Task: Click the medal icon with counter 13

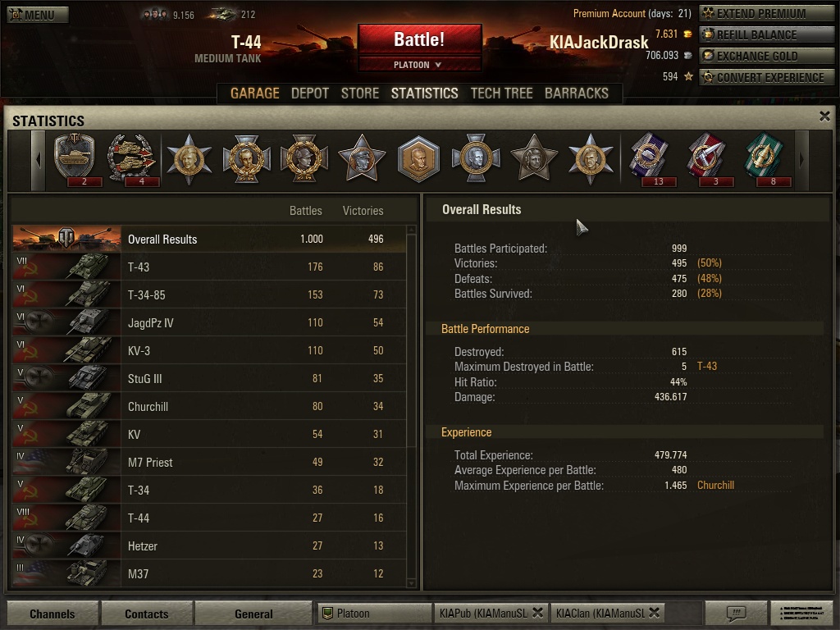Action: point(650,159)
